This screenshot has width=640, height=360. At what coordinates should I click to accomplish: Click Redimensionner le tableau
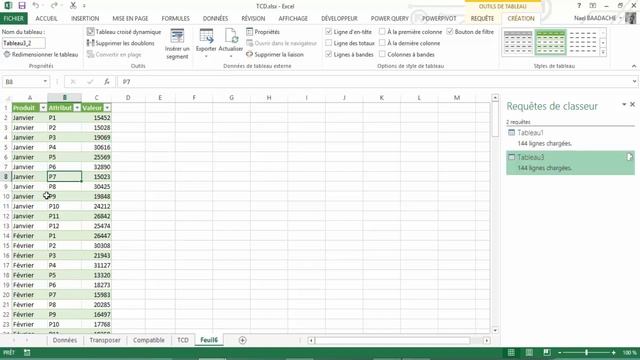click(x=41, y=54)
